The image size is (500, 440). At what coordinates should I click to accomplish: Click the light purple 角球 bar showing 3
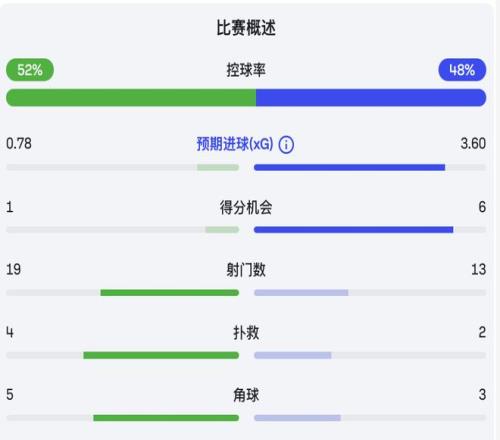tap(297, 418)
